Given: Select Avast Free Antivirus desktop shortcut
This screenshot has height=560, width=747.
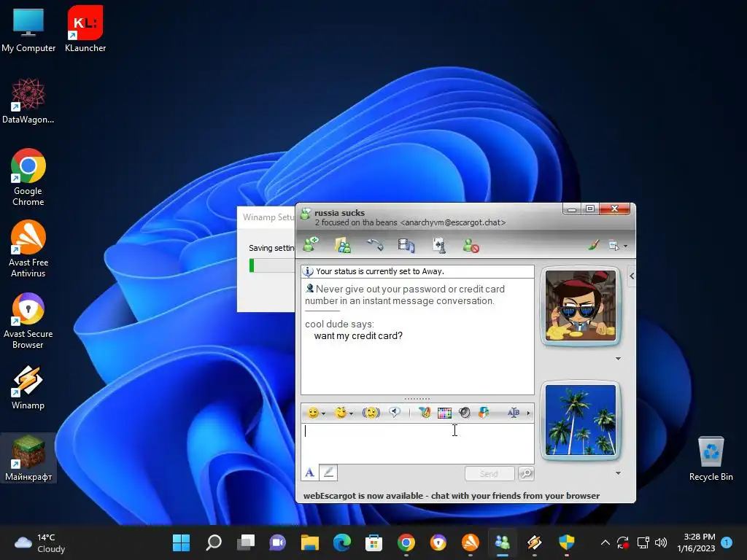Looking at the screenshot, I should pyautogui.click(x=28, y=249).
